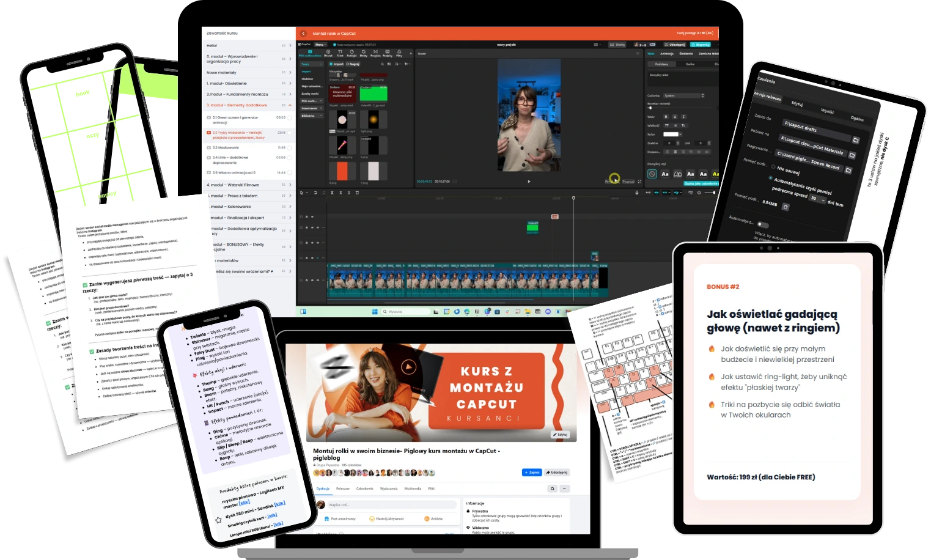Open the Naklejki stickers tool
The image size is (931, 560).
click(351, 53)
